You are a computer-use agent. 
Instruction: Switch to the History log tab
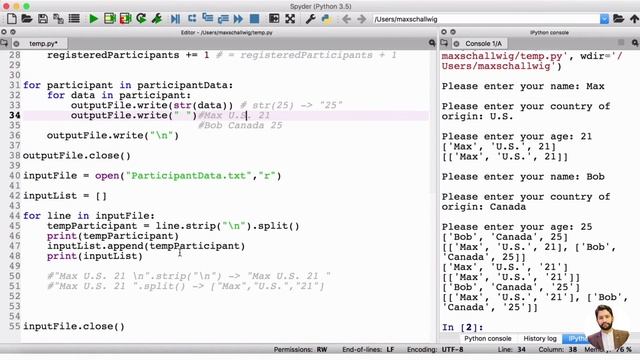[540, 338]
